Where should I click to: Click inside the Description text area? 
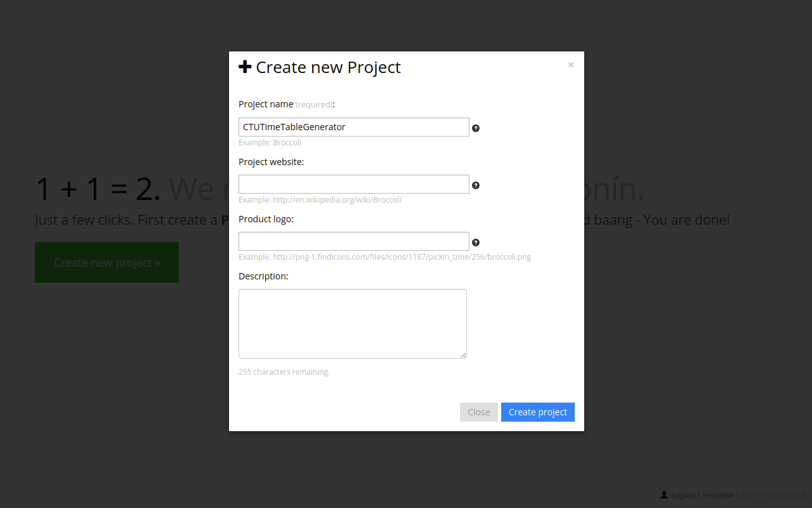coord(353,324)
